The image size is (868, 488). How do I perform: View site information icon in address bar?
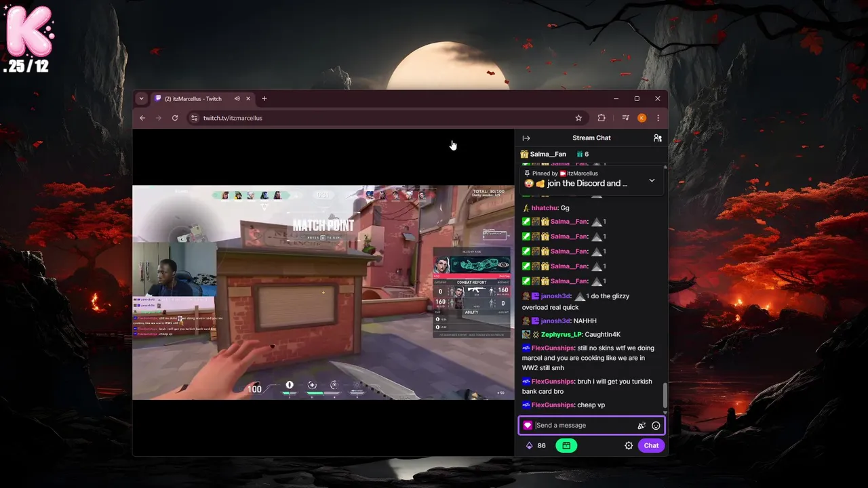pyautogui.click(x=195, y=118)
